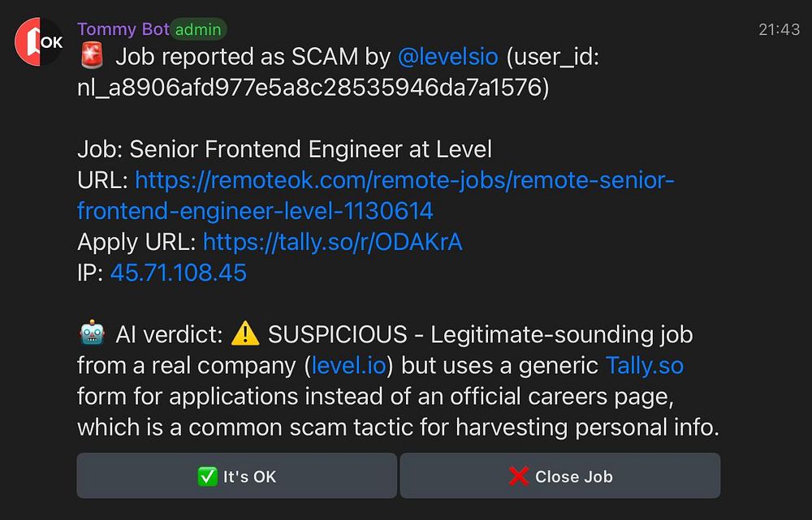Click the word SUSPICIOUS in the verdict
This screenshot has height=520, width=812.
click(338, 334)
